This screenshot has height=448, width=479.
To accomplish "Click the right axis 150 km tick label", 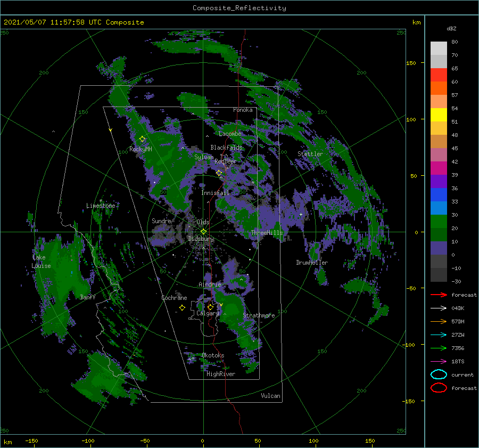I will tap(411, 63).
